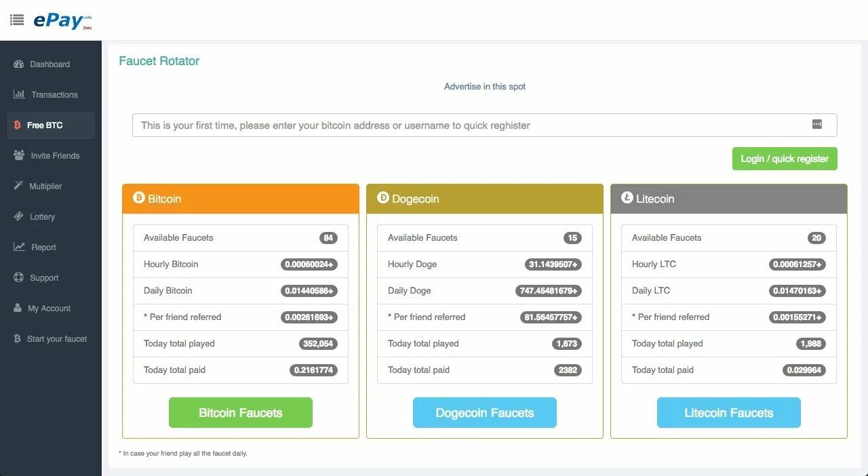Click the Bitcoin coin icon in orange header
Viewport: 868px width, 476px height.
coord(139,197)
